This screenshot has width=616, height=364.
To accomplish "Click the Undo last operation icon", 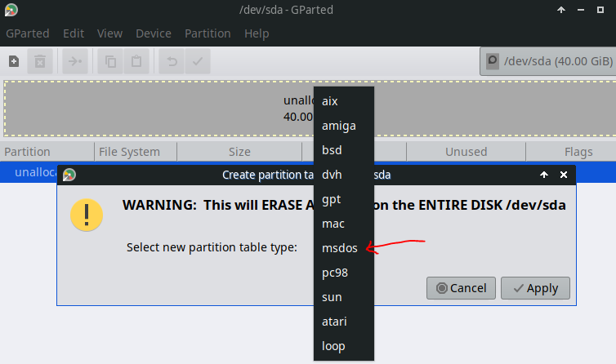I will [172, 61].
